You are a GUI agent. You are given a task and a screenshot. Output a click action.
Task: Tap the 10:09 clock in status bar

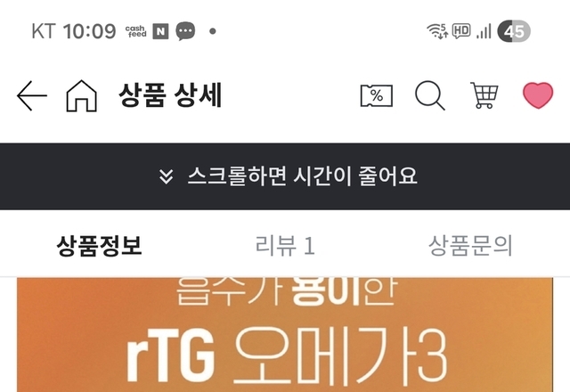tap(89, 31)
